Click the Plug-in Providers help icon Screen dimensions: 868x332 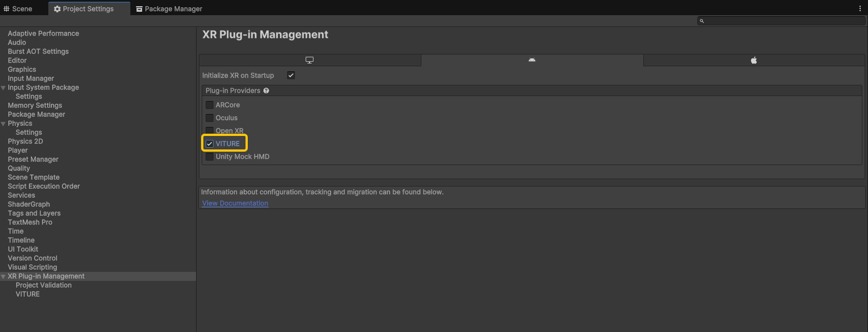[x=266, y=90]
